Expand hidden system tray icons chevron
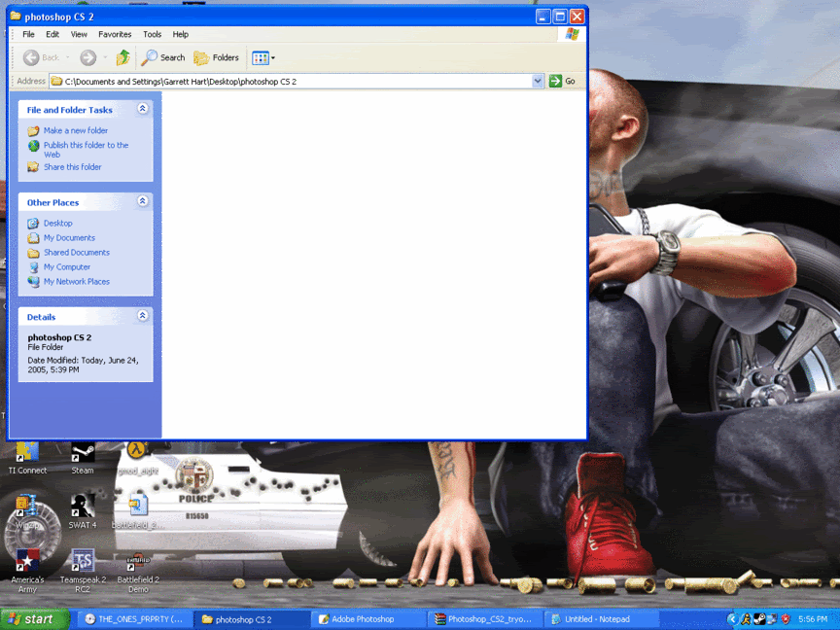This screenshot has width=840, height=630. (x=732, y=619)
